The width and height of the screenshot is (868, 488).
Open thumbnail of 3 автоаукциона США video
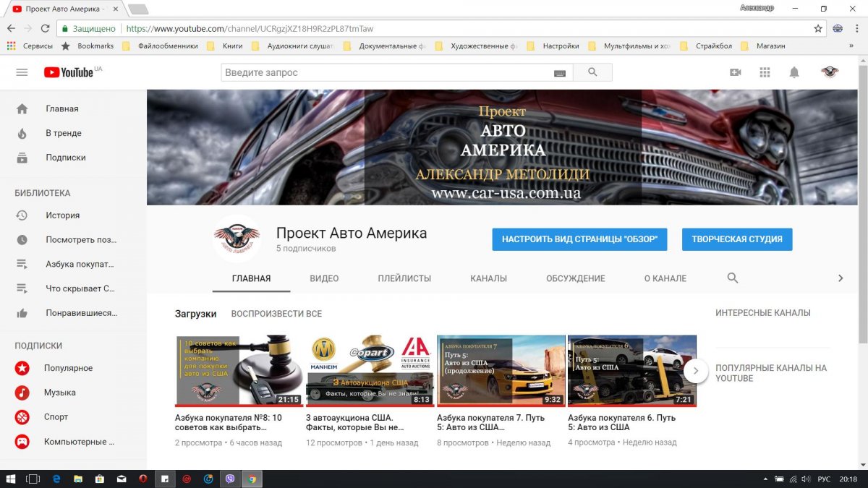(x=370, y=370)
